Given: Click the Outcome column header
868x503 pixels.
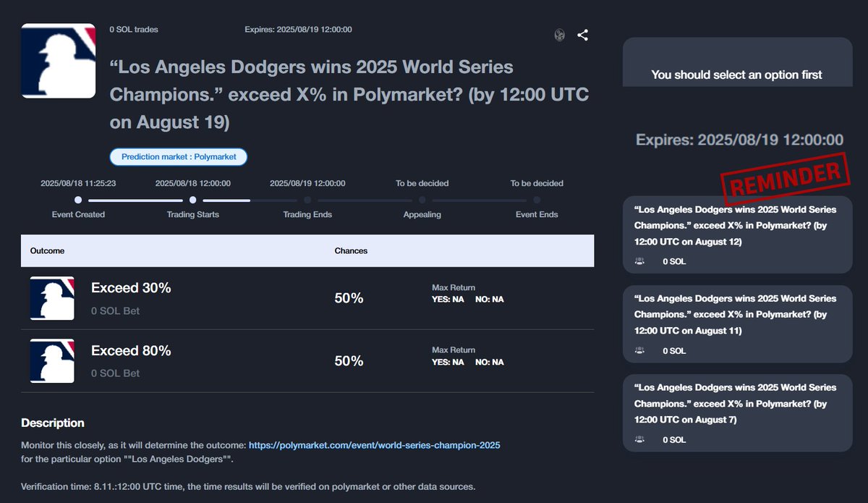Looking at the screenshot, I should (x=47, y=250).
